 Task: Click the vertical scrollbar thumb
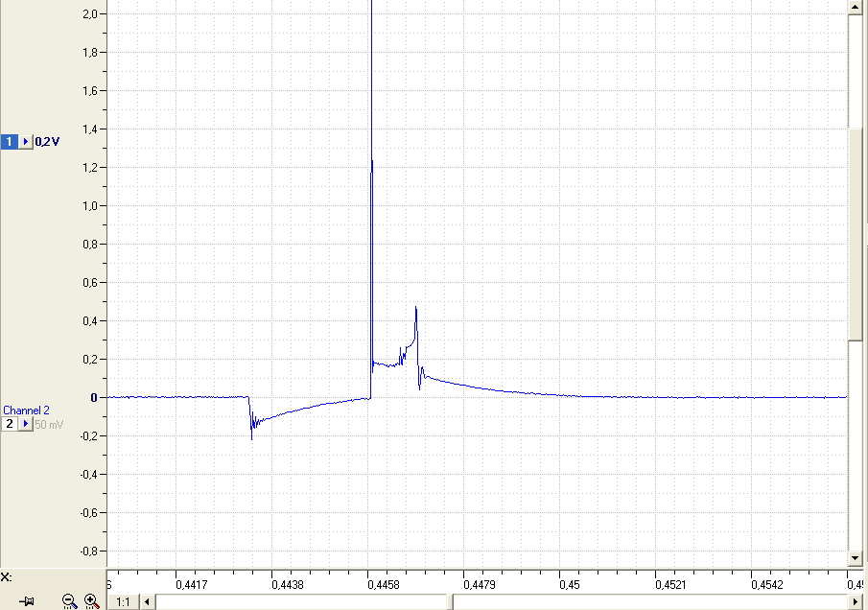pos(855,235)
